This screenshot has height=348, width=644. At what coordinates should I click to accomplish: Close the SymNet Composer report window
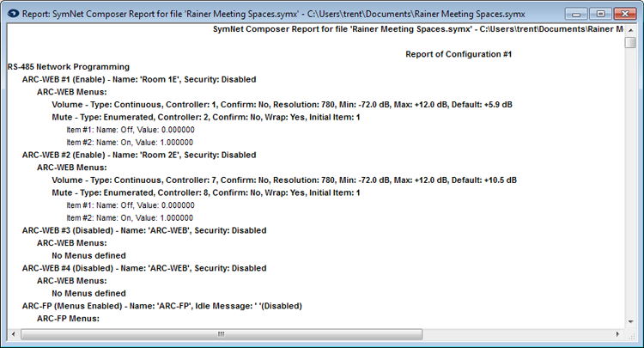point(625,14)
